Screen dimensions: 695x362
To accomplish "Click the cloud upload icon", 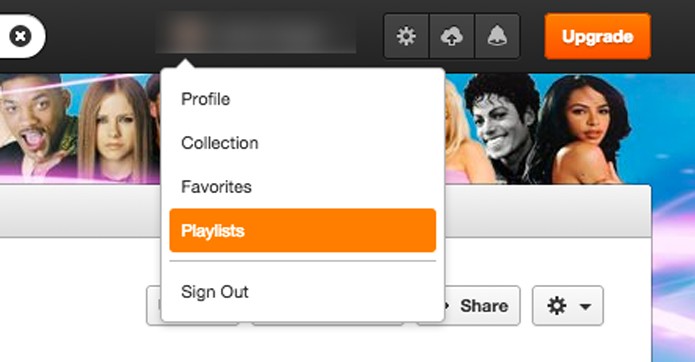I will (452, 36).
